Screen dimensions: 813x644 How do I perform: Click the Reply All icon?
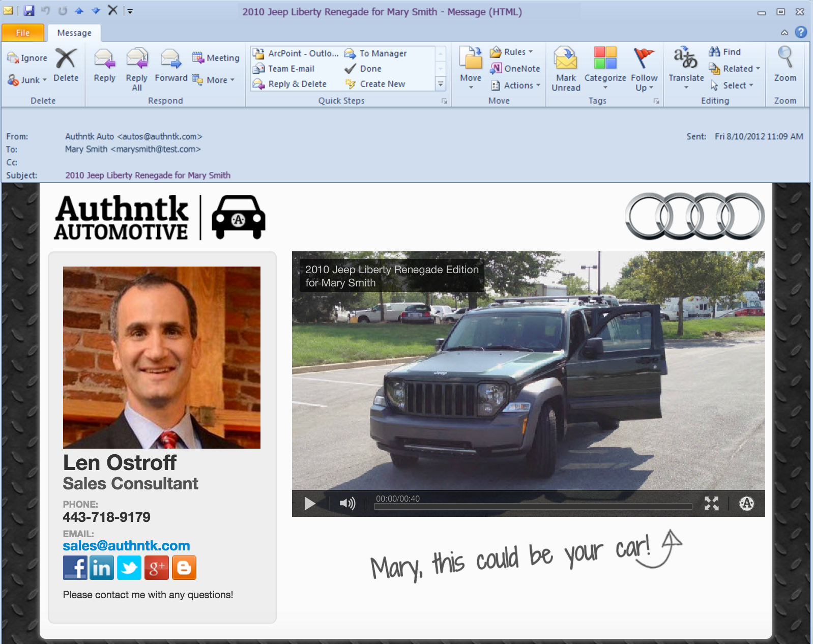coord(137,59)
